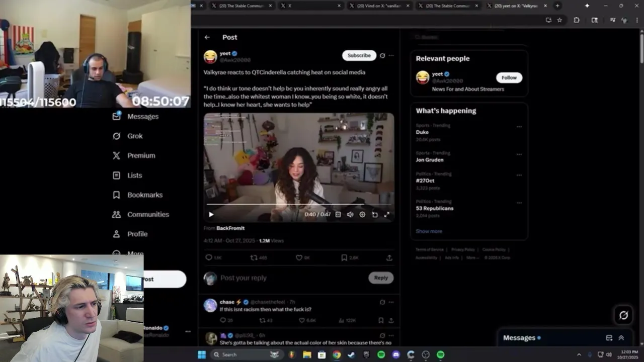Repost the main post
This screenshot has height=362, width=644.
pyautogui.click(x=254, y=257)
